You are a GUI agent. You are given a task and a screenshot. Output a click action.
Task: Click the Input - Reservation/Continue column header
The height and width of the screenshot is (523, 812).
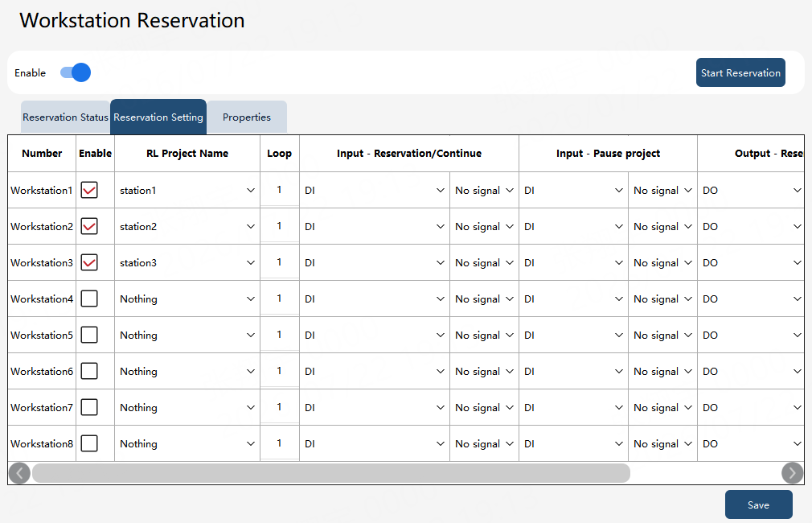click(x=409, y=154)
